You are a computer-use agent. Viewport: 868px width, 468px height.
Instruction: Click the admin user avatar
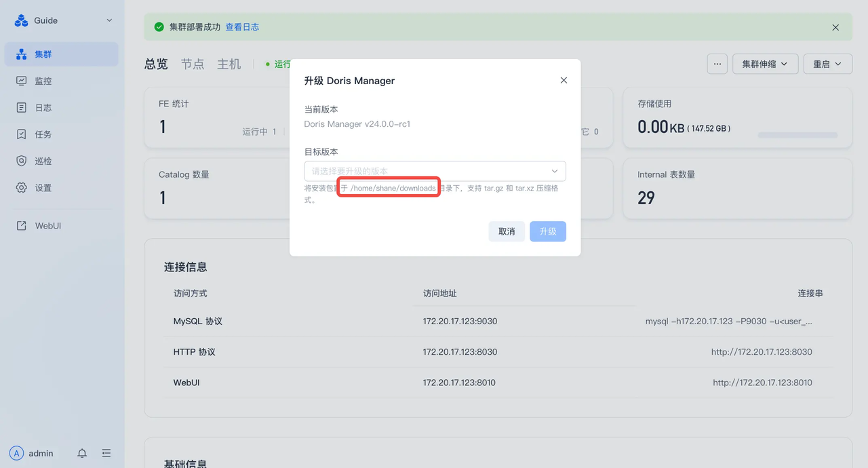coord(17,453)
